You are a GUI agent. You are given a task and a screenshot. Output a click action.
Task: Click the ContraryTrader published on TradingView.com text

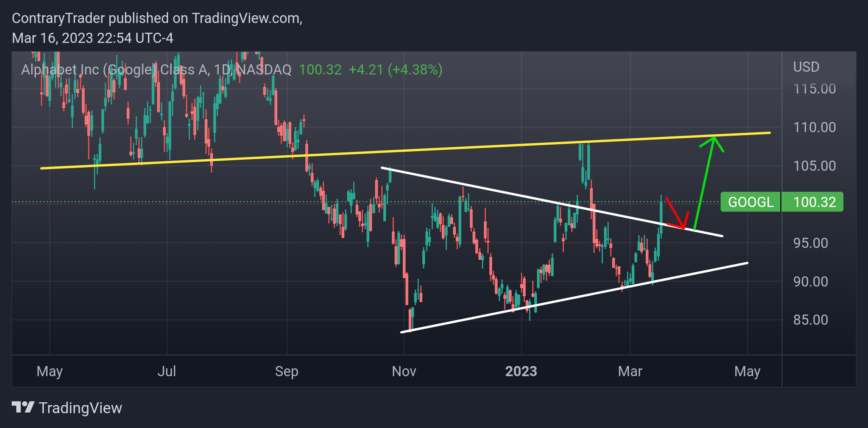click(x=157, y=18)
